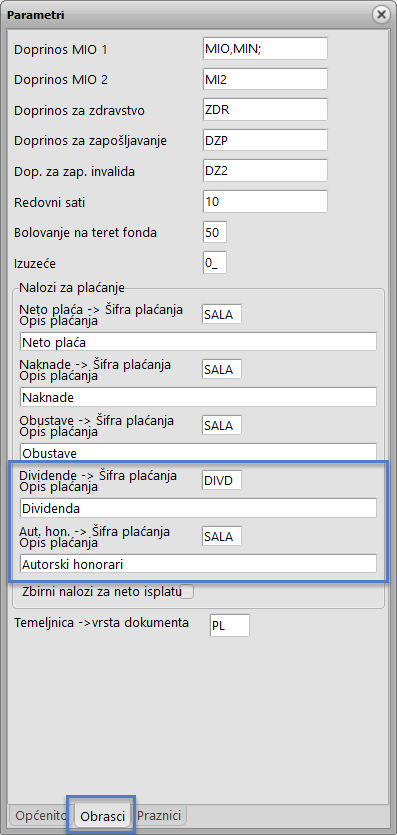
Task: Edit the Obustave description field
Action: 198,452
